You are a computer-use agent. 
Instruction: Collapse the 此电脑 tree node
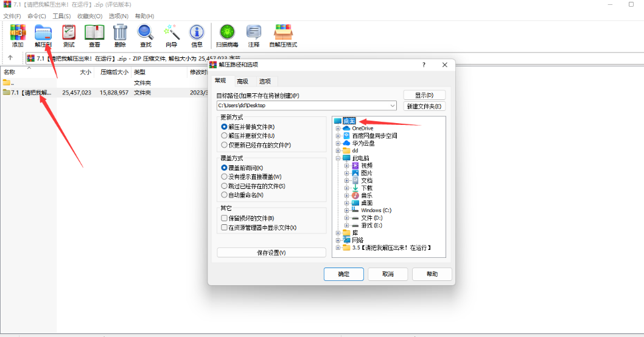[x=338, y=158]
